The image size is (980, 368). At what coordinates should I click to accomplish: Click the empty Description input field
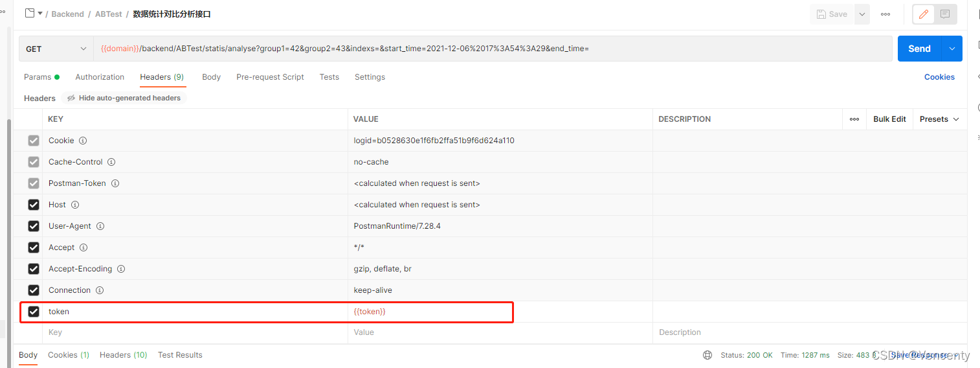click(x=810, y=332)
